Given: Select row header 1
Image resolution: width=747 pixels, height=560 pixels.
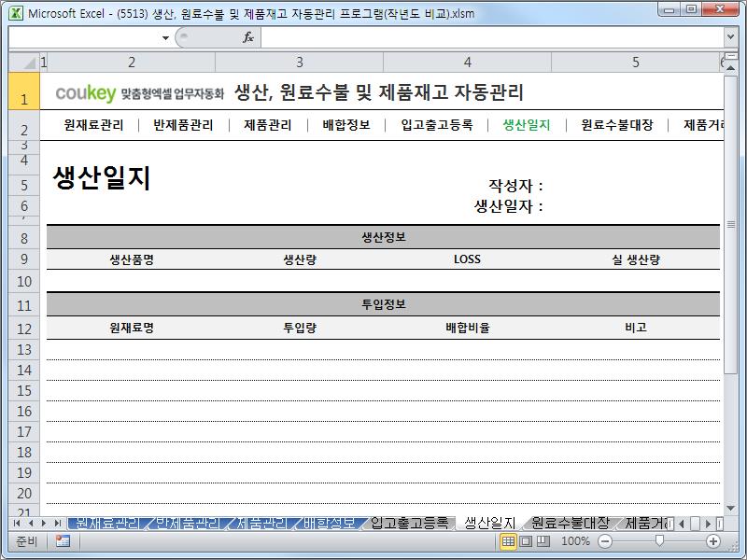Looking at the screenshot, I should [x=24, y=91].
